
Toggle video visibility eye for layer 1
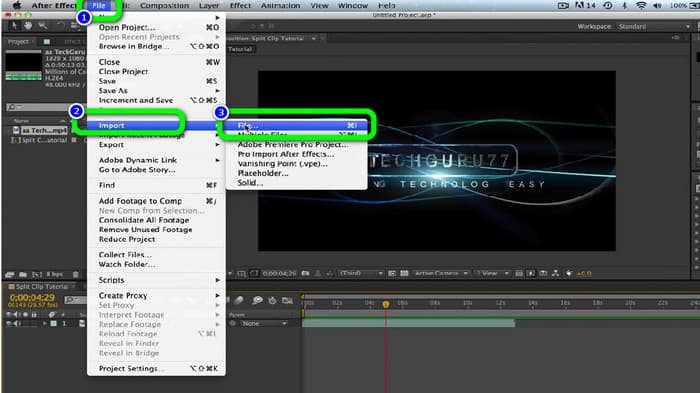pyautogui.click(x=9, y=323)
